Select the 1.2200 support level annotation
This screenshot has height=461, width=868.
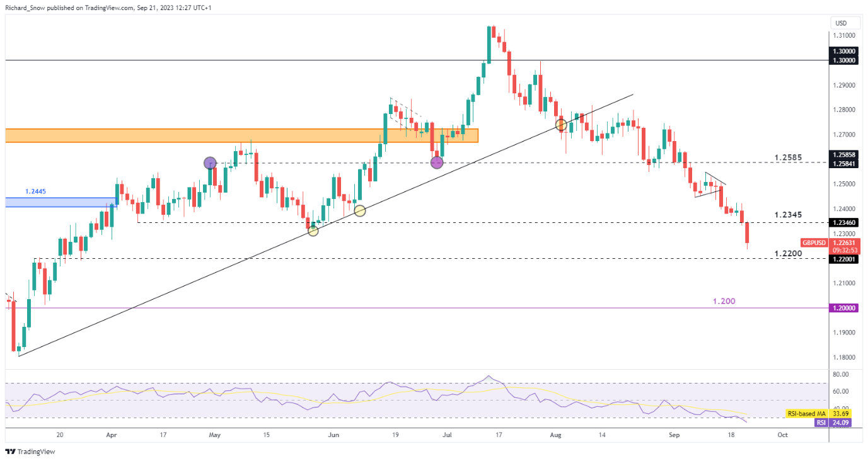(788, 253)
